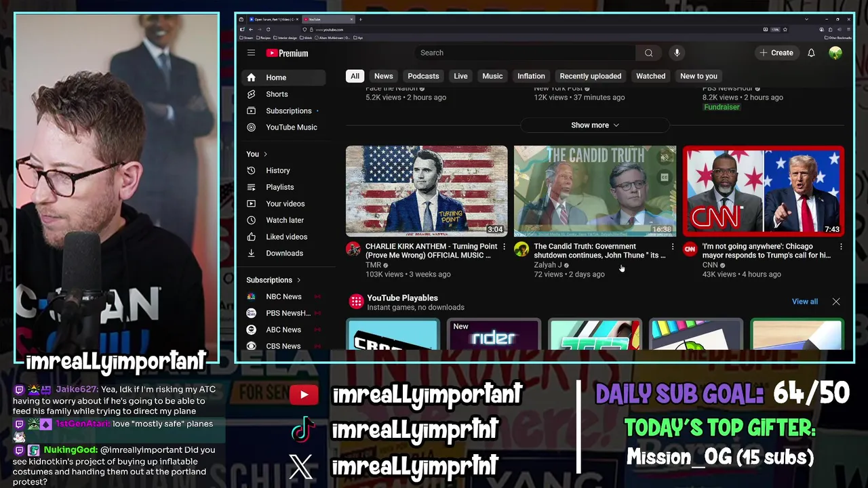Click the Fundraiser badge
Screen dimensions: 868x488
(722, 107)
